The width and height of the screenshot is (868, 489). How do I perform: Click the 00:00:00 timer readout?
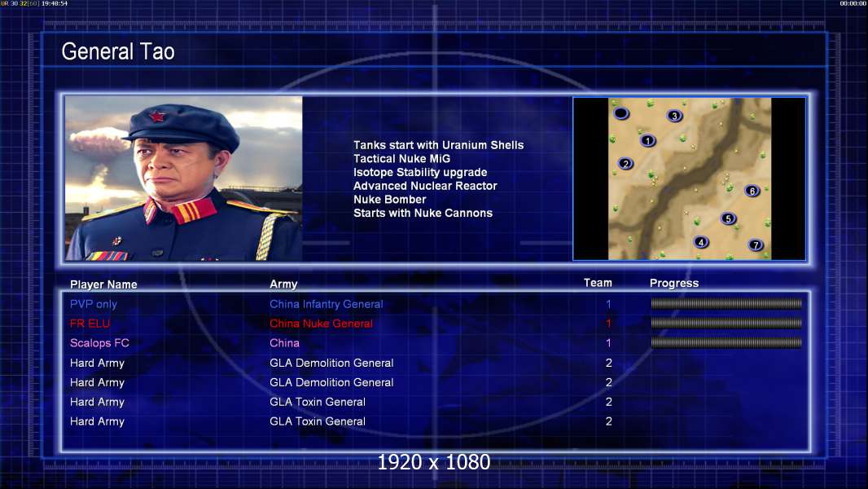pyautogui.click(x=853, y=3)
